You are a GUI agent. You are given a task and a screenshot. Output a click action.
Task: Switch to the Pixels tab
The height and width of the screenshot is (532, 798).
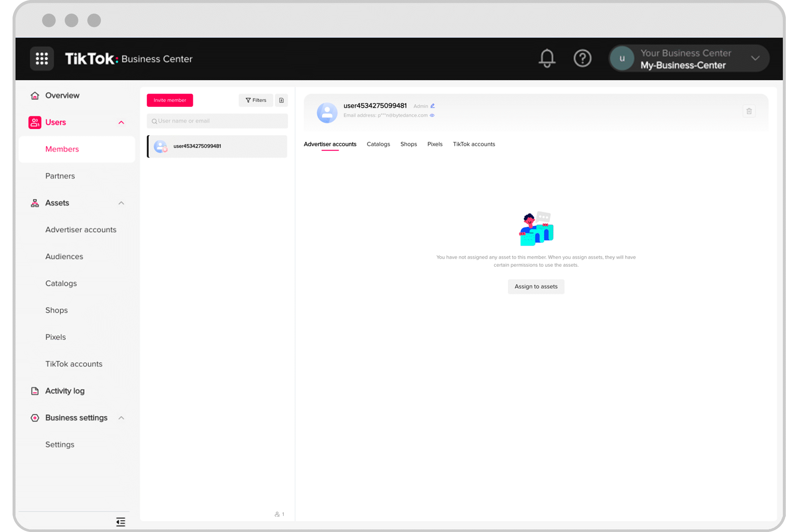pyautogui.click(x=434, y=144)
